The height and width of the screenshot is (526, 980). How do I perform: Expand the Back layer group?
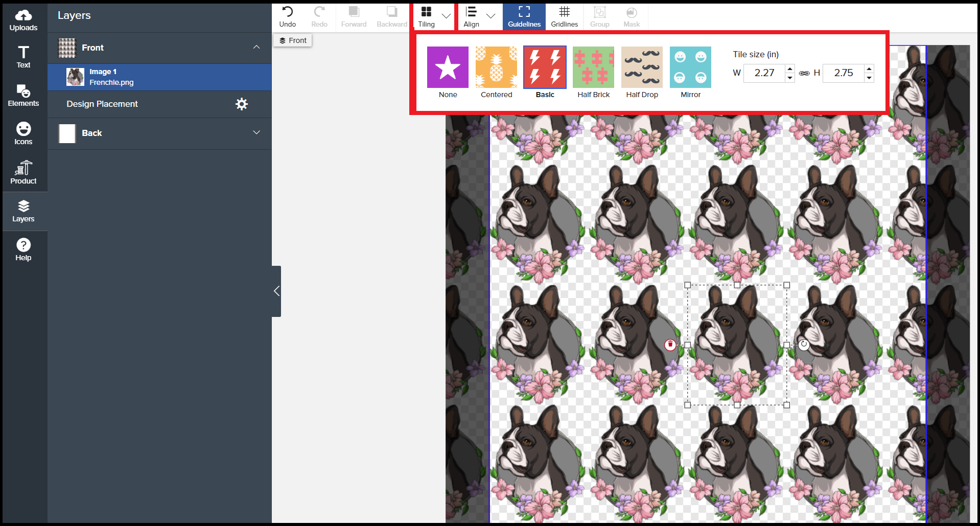point(256,132)
